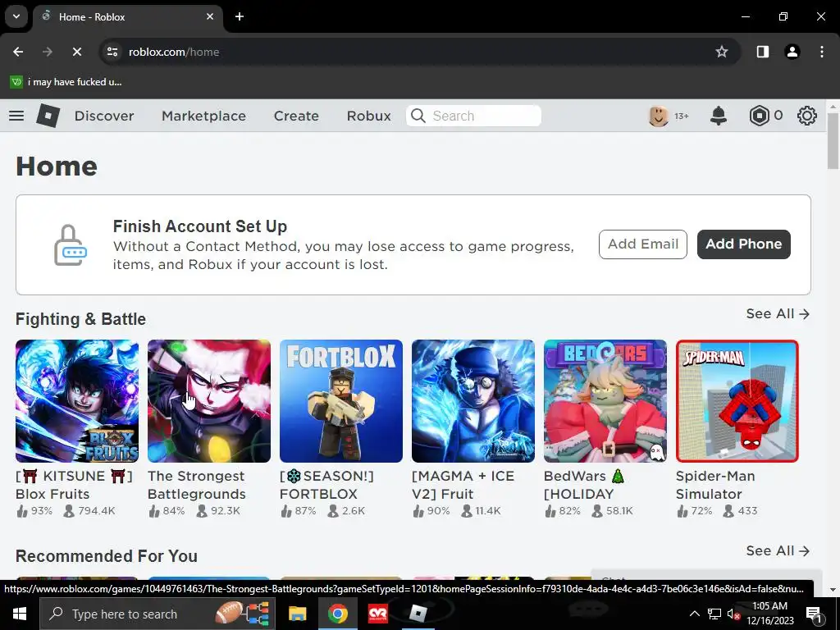This screenshot has height=630, width=840.
Task: Click the magnifier icon in the Roblox search box
Action: click(418, 116)
